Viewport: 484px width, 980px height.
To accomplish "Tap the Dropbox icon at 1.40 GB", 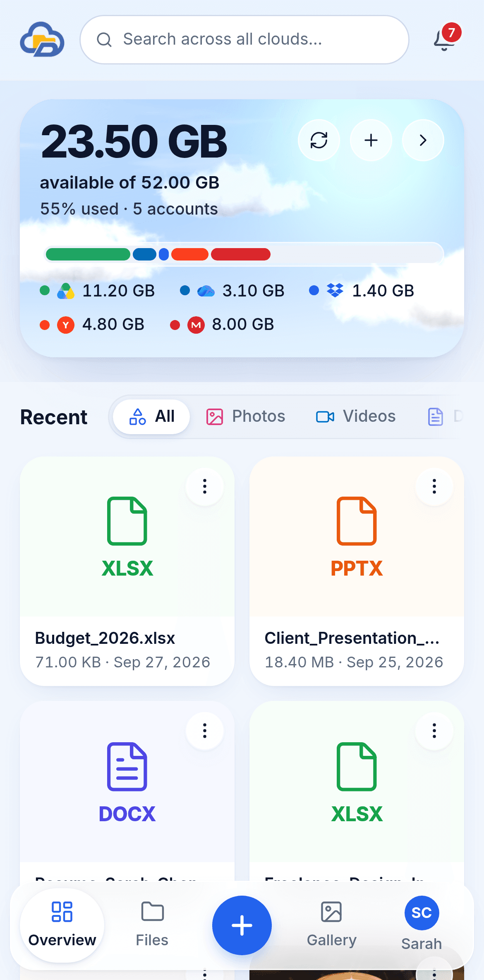I will [x=335, y=291].
